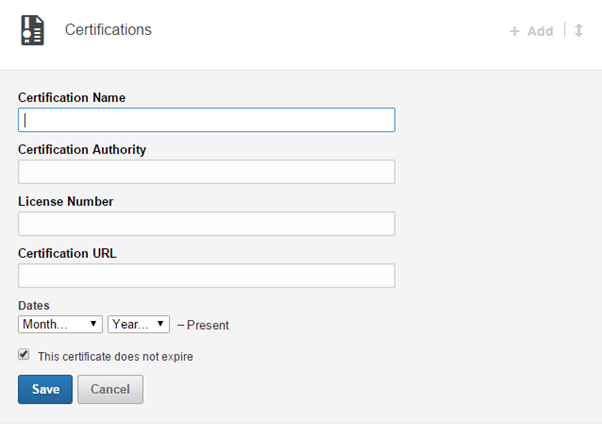Click the Certification URL label
602x439 pixels.
67,253
